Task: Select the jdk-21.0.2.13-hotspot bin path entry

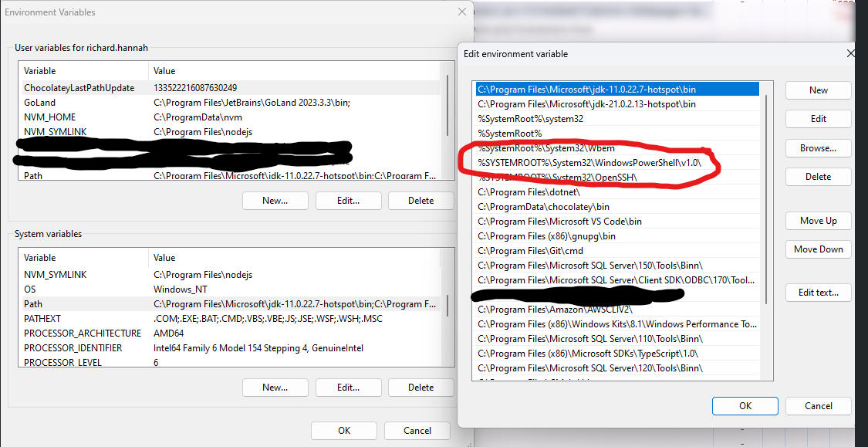Action: click(x=586, y=104)
